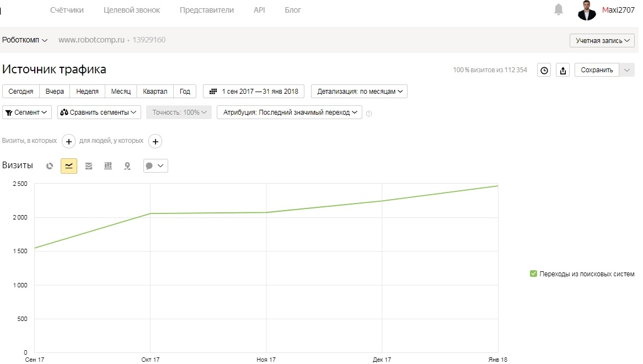
Task: Select the Квартал period button
Action: click(155, 92)
